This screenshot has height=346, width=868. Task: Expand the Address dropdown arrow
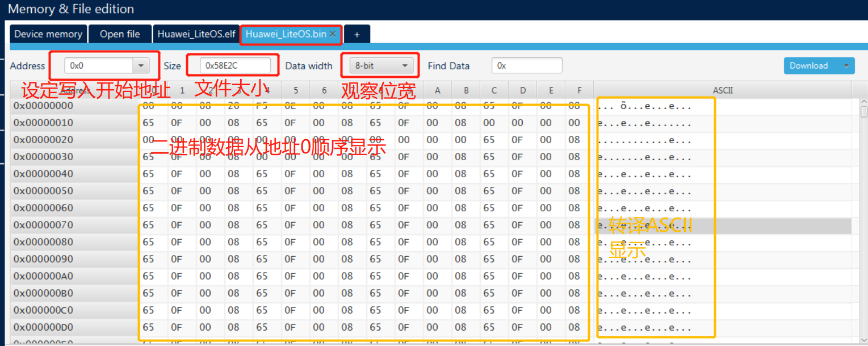click(141, 66)
